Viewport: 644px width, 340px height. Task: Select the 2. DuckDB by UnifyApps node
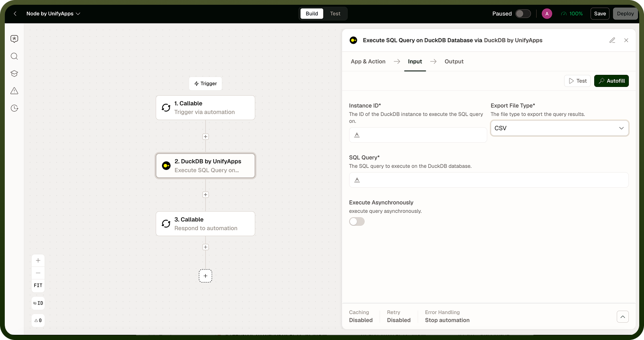click(x=205, y=166)
